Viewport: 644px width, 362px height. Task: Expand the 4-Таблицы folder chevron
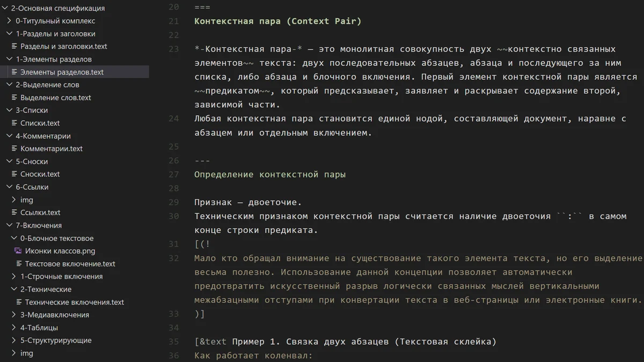pos(14,328)
